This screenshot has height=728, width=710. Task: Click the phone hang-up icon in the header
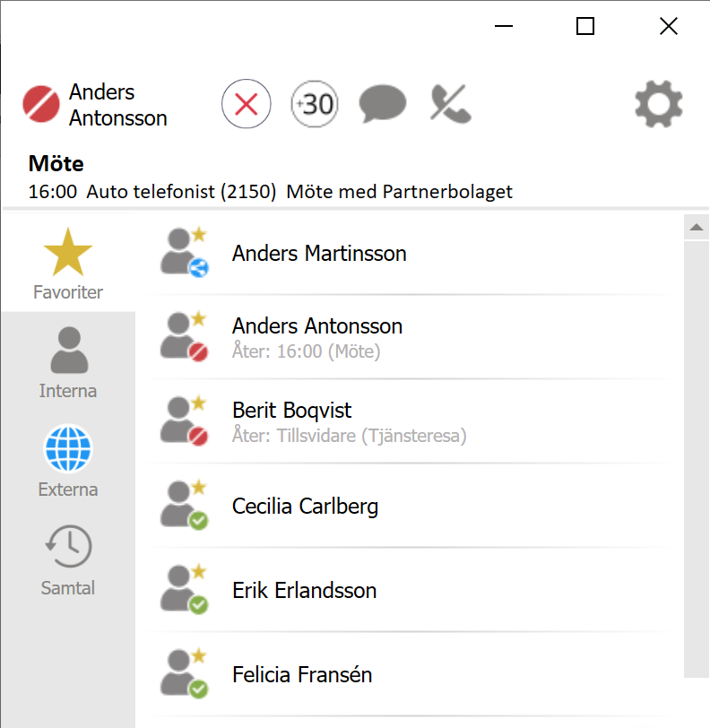(450, 104)
